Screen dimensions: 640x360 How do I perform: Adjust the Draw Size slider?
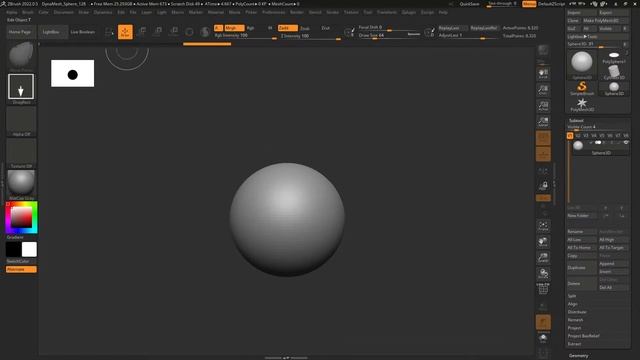(x=389, y=36)
